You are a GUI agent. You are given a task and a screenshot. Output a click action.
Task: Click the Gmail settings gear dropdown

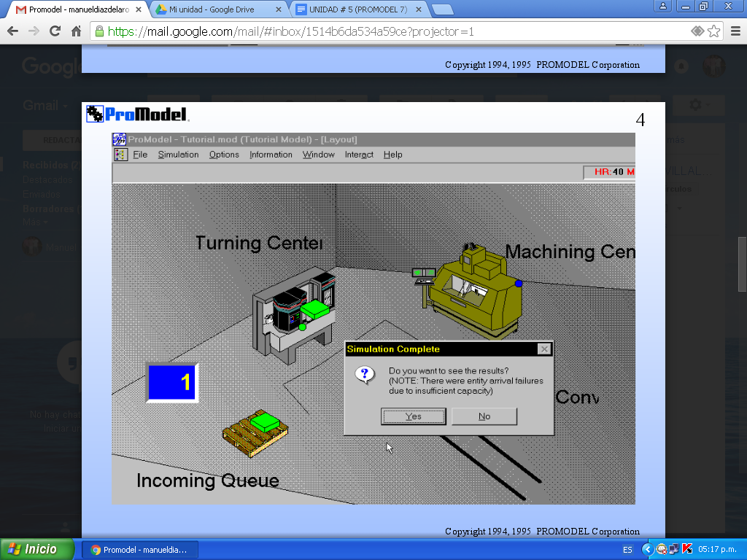[698, 105]
